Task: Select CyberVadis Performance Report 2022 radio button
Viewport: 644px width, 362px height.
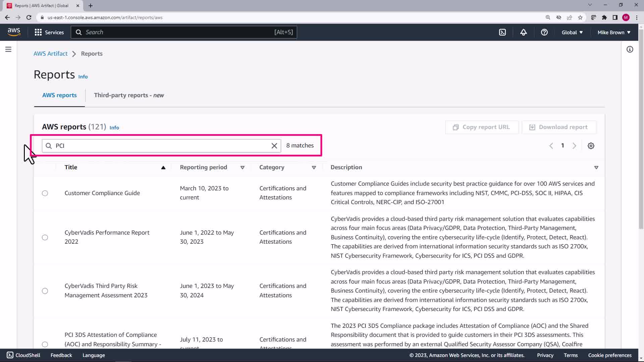Action: 45,237
